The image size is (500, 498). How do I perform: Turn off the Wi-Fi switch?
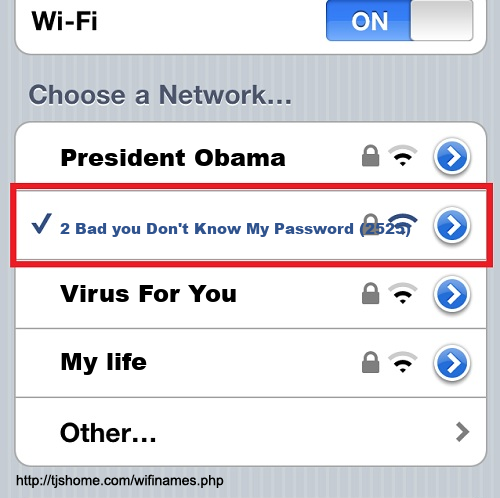point(399,20)
